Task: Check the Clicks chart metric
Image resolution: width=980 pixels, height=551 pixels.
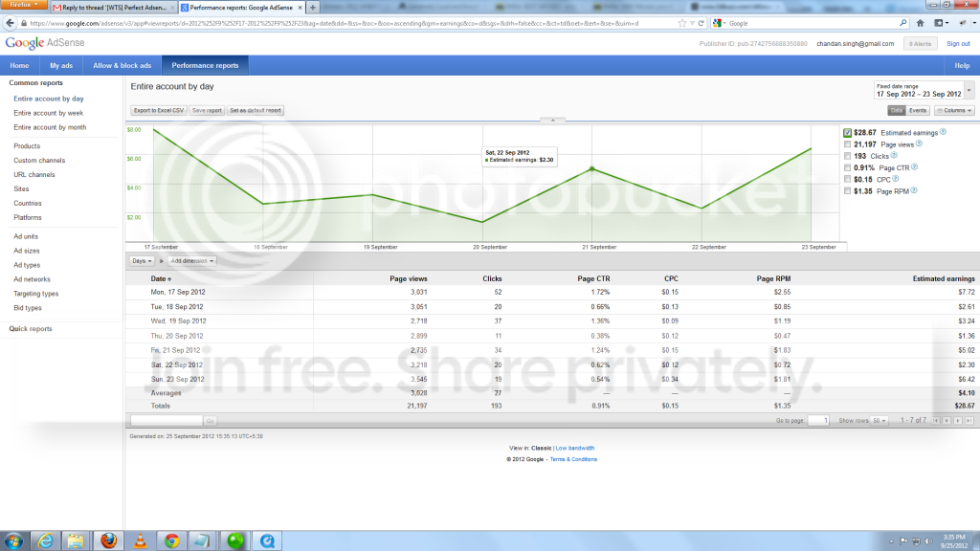Action: pyautogui.click(x=848, y=156)
